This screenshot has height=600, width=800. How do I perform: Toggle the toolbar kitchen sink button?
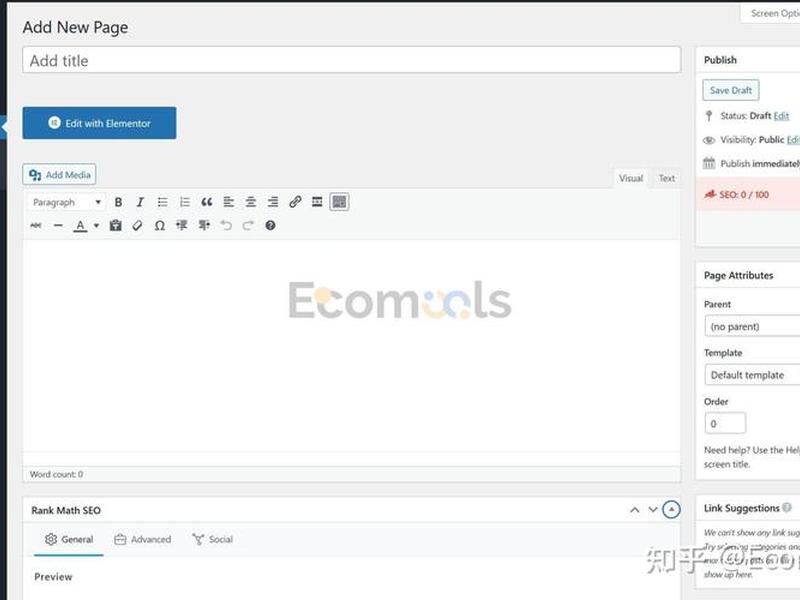[339, 202]
